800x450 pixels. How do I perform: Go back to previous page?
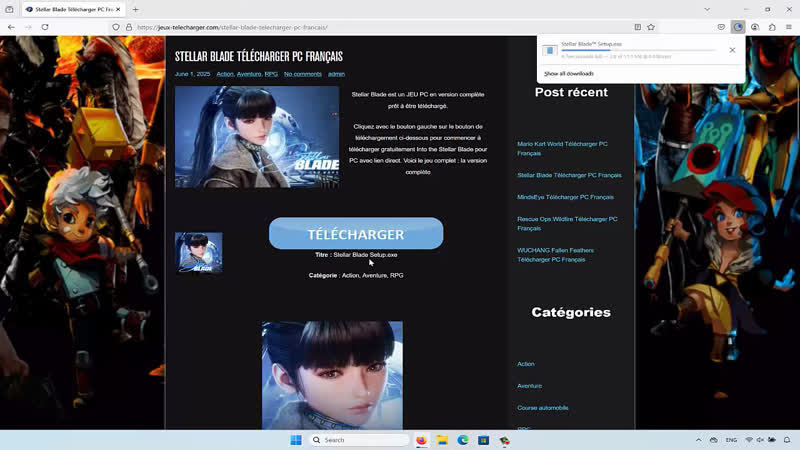(x=11, y=27)
